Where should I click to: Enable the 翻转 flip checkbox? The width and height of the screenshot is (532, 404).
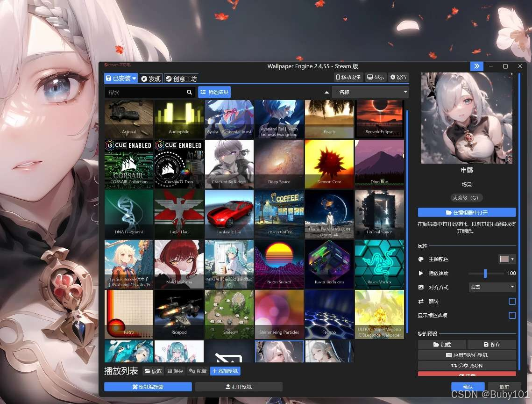[x=512, y=302]
